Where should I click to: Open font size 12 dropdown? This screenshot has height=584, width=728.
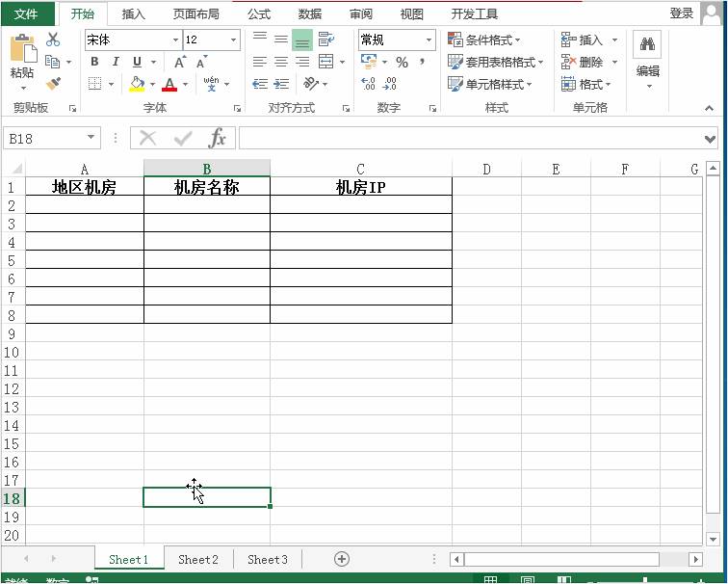(234, 40)
